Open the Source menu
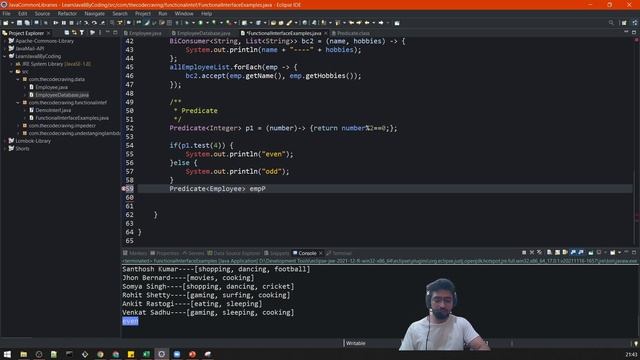 tap(42, 13)
